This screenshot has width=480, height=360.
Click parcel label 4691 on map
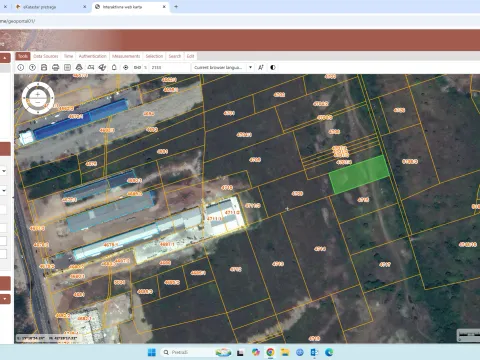pos(162,151)
